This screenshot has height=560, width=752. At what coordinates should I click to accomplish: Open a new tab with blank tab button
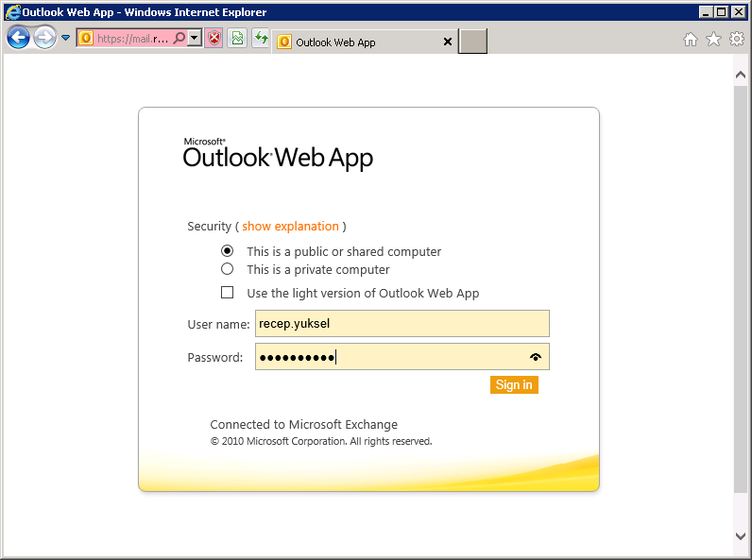point(472,42)
